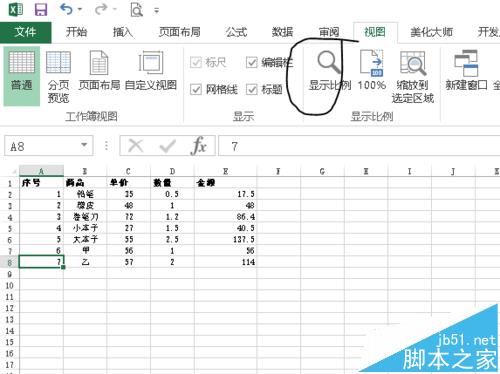500x374 pixels.
Task: Undo the last action
Action: pos(66,9)
